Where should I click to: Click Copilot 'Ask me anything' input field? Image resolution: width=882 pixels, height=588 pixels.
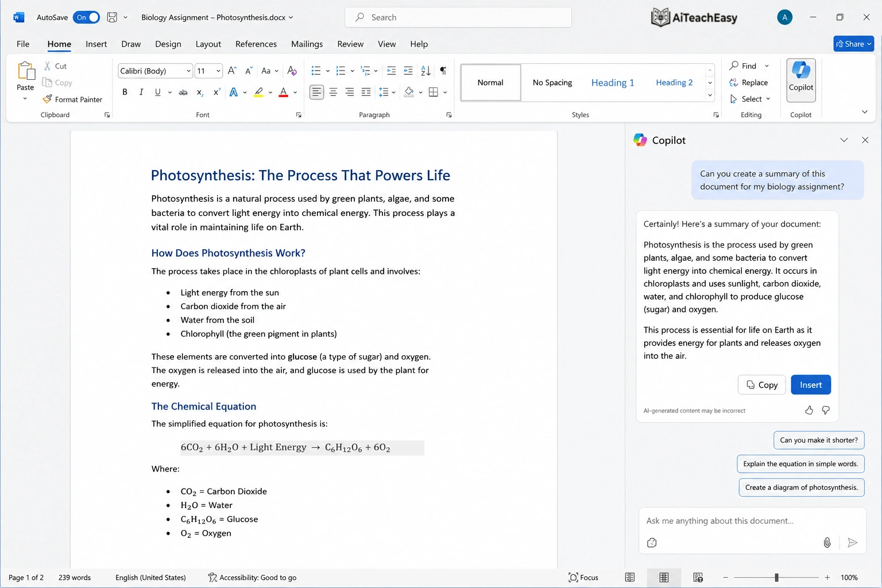click(x=752, y=521)
